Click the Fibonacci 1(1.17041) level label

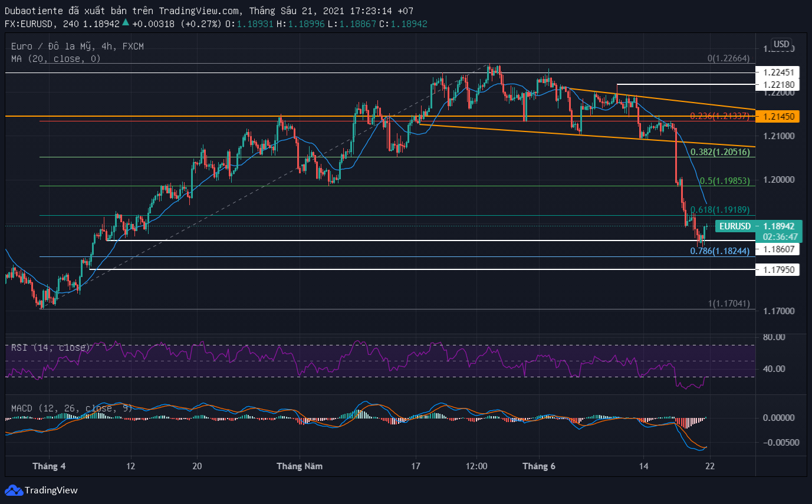click(x=728, y=304)
